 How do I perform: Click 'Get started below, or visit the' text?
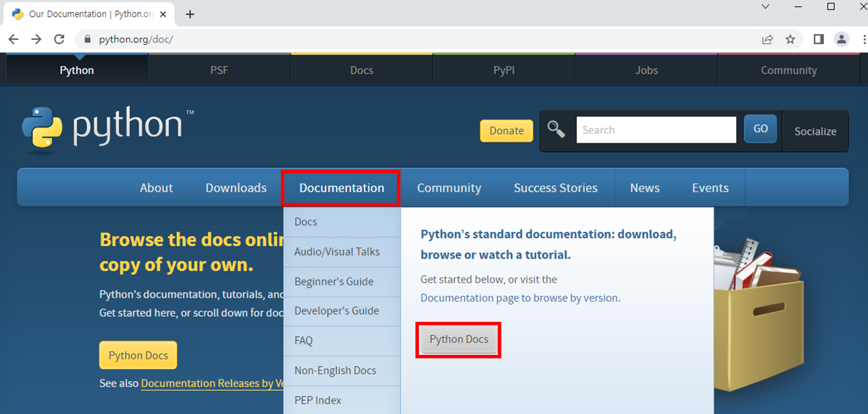[x=489, y=279]
